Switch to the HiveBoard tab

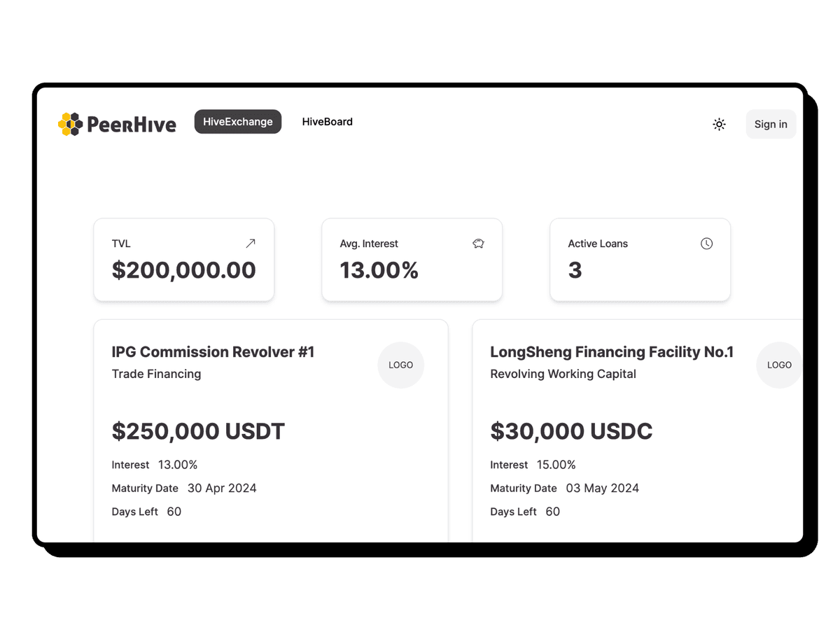[x=327, y=121]
